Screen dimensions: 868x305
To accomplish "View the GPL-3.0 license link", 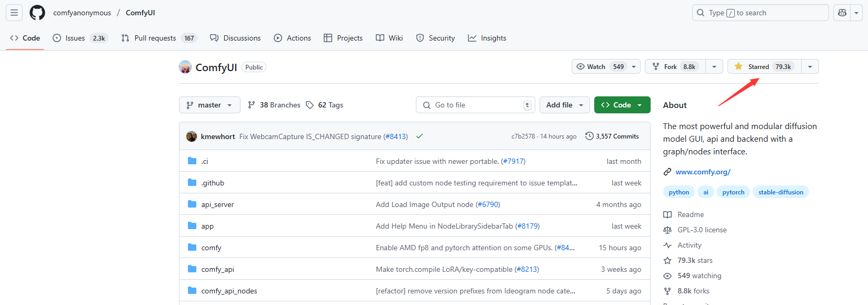I will tap(695, 230).
